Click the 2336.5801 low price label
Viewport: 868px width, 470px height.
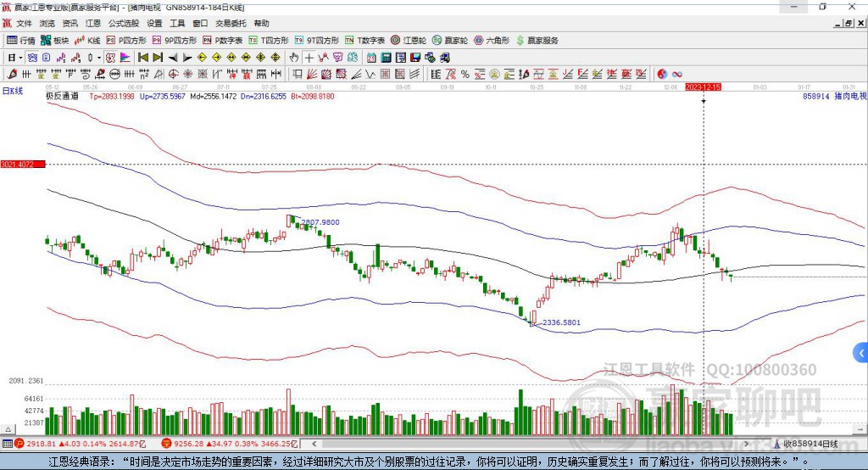click(x=561, y=322)
